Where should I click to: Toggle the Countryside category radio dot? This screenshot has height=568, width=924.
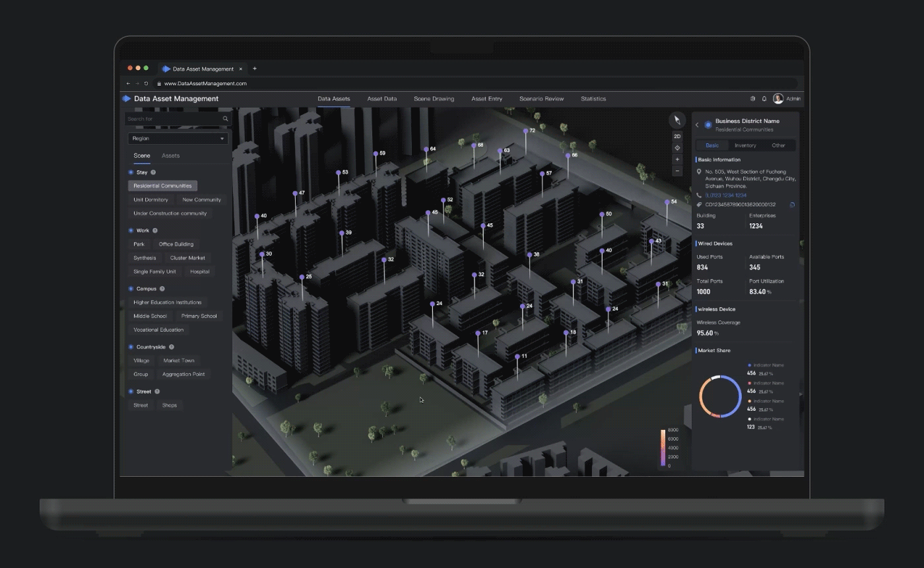pyautogui.click(x=131, y=347)
